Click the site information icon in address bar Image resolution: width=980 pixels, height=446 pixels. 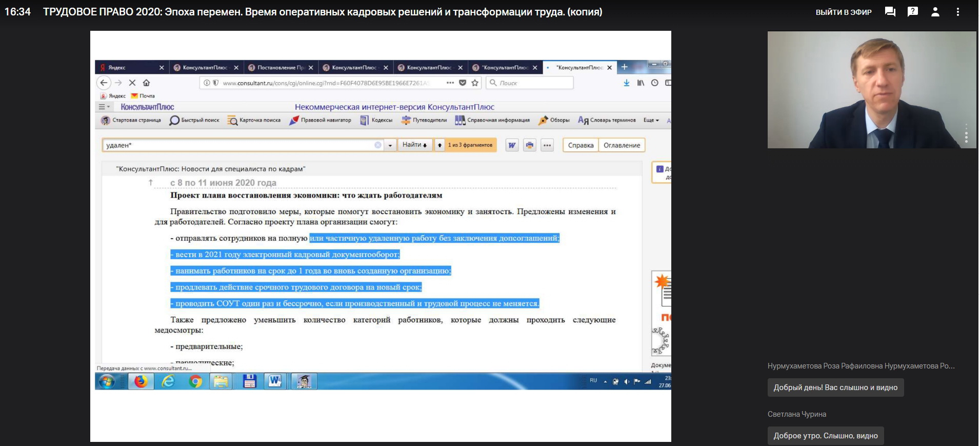tap(207, 83)
